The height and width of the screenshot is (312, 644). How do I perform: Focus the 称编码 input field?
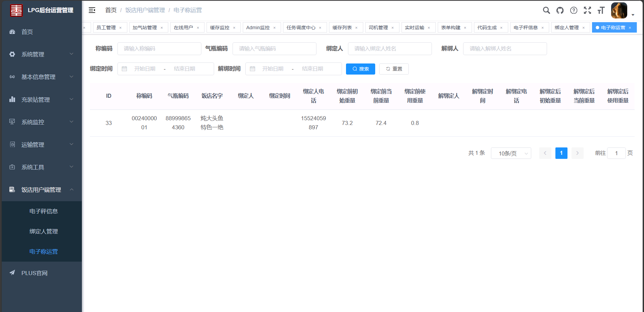159,49
